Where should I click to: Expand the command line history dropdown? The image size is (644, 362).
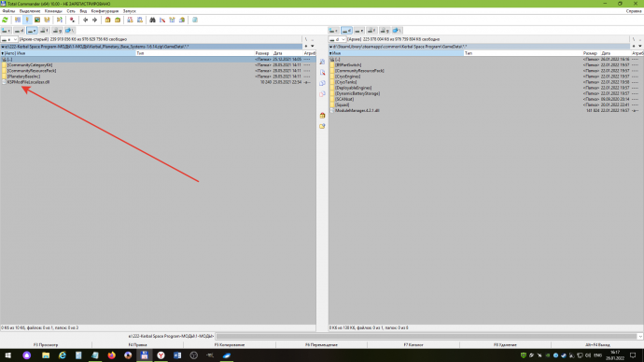click(x=640, y=336)
